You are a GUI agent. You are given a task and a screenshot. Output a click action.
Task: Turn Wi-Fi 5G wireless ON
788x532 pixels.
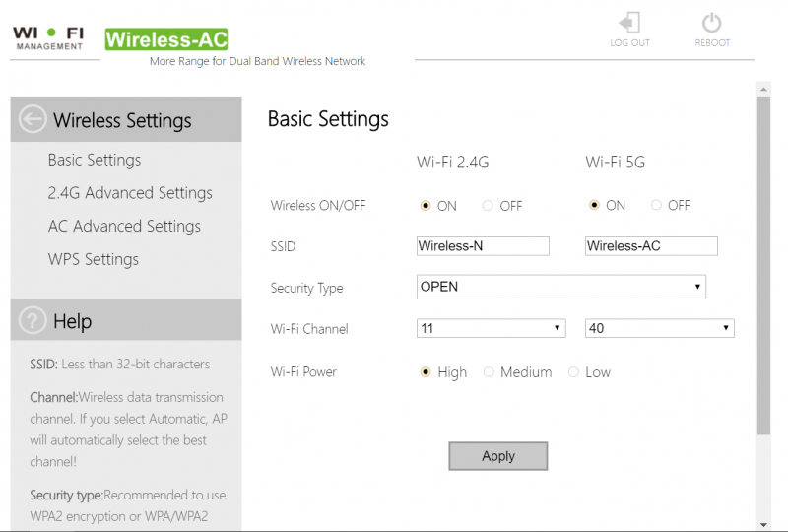pyautogui.click(x=595, y=205)
